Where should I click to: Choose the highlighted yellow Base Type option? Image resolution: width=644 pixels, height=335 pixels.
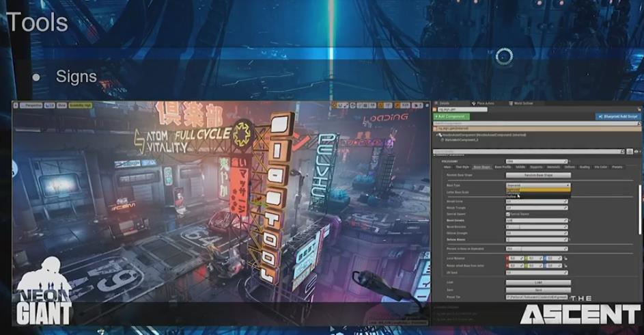click(x=538, y=190)
